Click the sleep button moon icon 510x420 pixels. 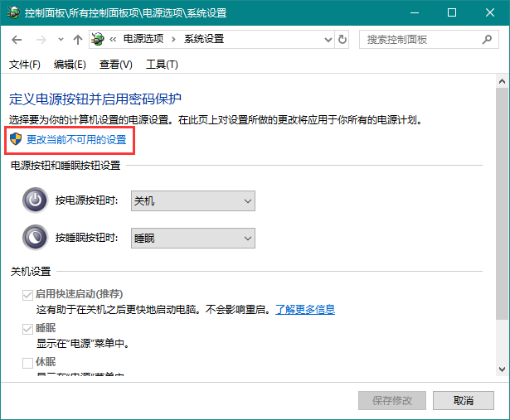pos(35,238)
